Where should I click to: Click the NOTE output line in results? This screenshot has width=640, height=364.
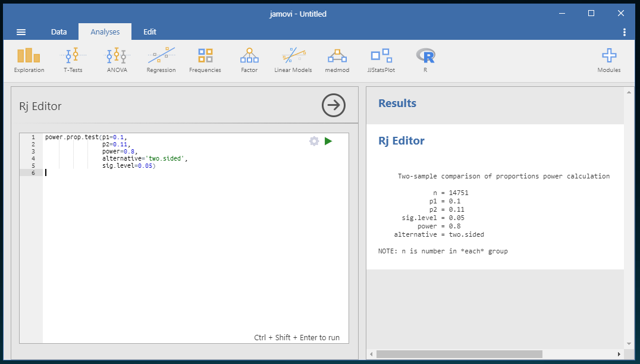tap(443, 251)
